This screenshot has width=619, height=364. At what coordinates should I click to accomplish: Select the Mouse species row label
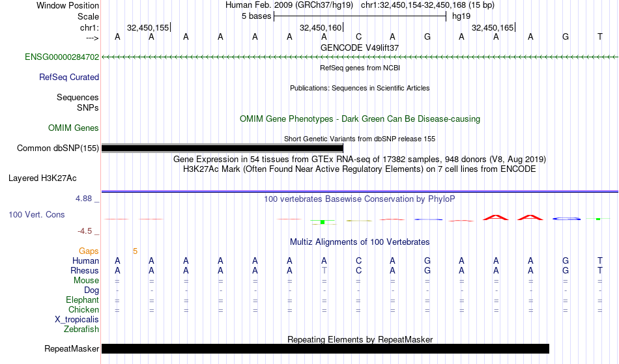pyautogui.click(x=86, y=281)
